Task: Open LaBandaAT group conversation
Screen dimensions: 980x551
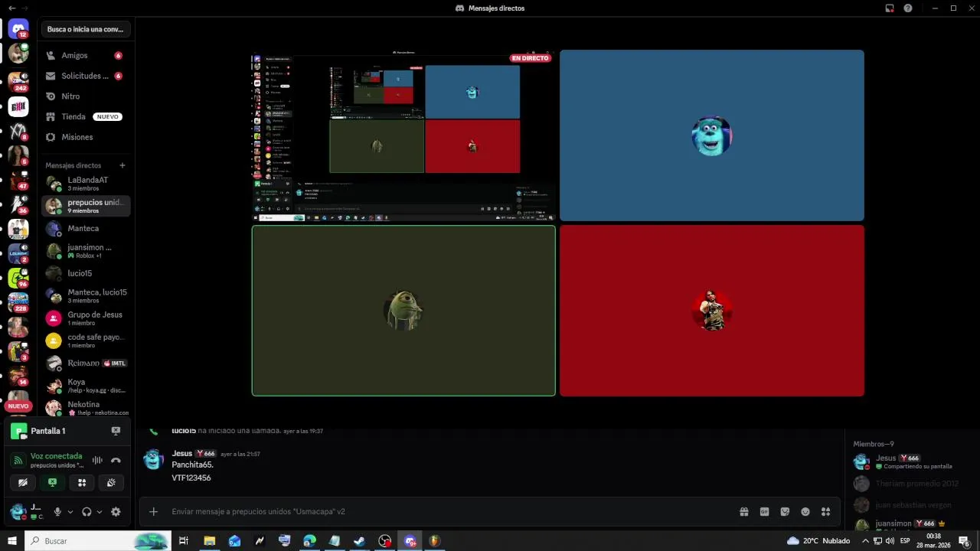Action: click(x=84, y=184)
